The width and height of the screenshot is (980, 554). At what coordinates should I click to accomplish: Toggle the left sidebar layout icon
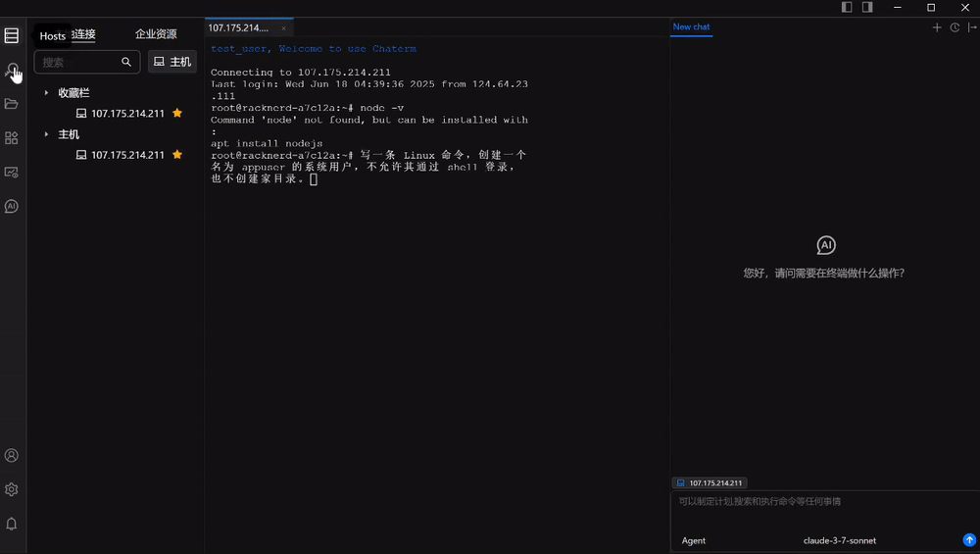pyautogui.click(x=847, y=7)
